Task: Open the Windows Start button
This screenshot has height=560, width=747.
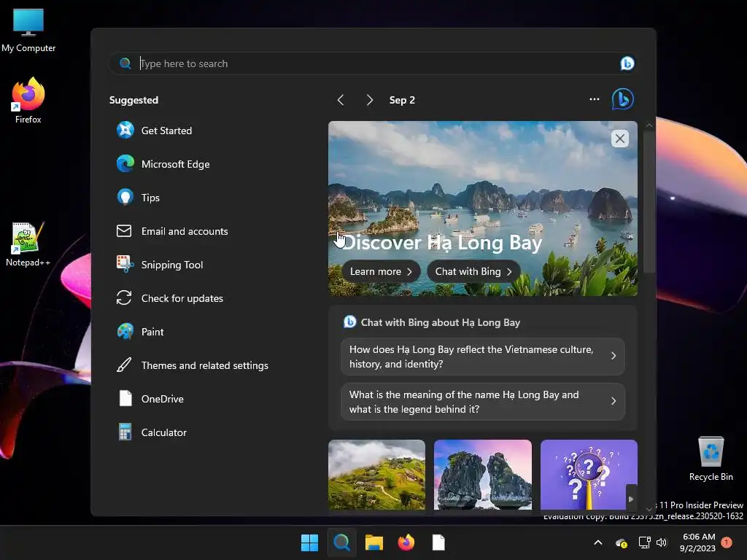Action: click(309, 542)
